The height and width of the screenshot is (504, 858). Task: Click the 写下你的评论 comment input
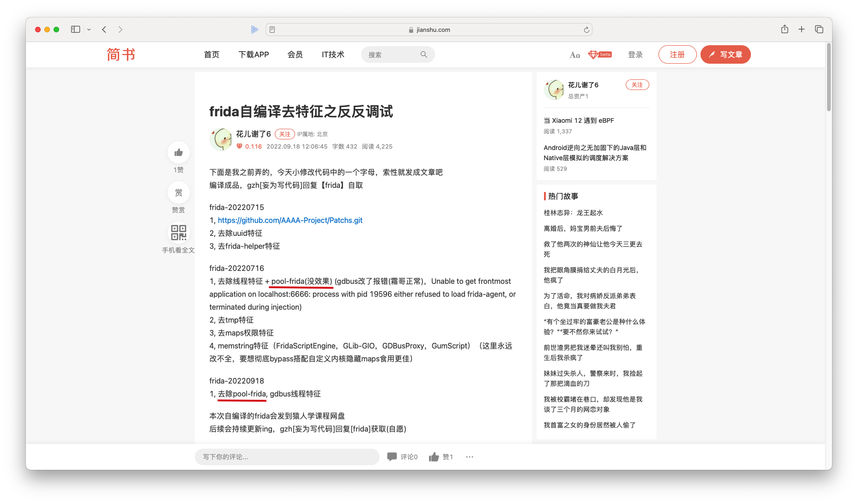(x=287, y=457)
